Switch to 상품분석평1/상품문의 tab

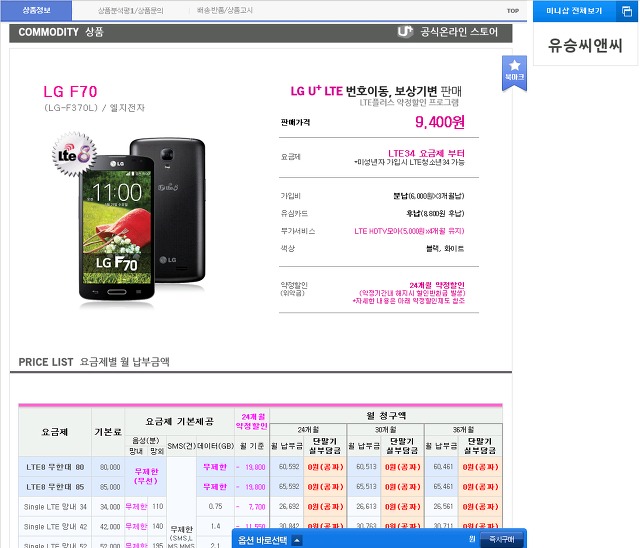[131, 11]
